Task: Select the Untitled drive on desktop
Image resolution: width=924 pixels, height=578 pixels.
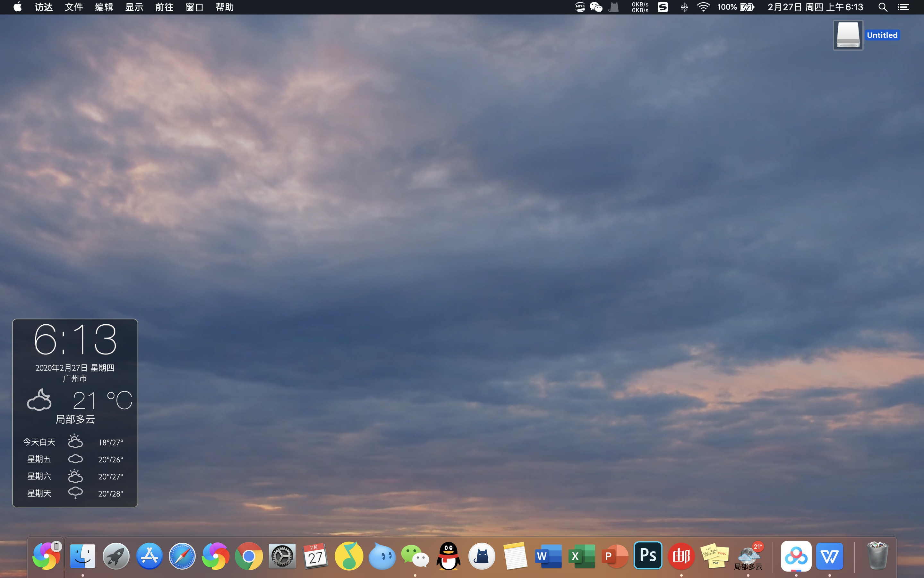Action: click(848, 35)
